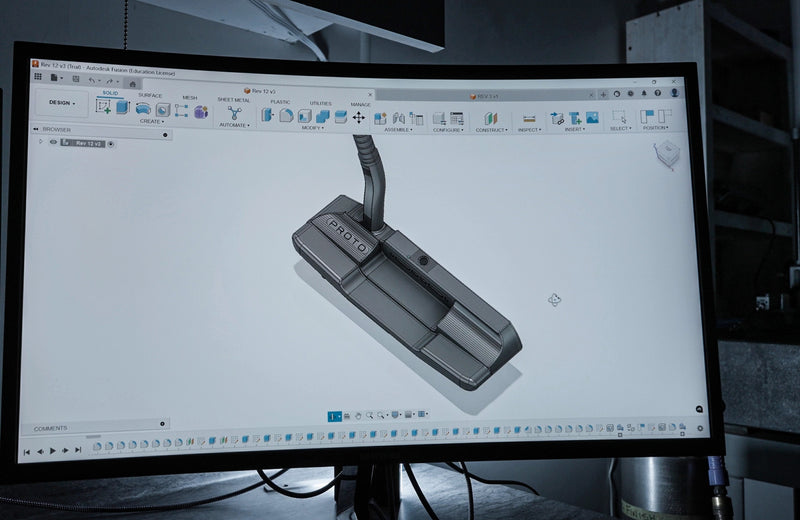This screenshot has height=520, width=800.
Task: Select the Hole tool icon
Action: tap(163, 110)
